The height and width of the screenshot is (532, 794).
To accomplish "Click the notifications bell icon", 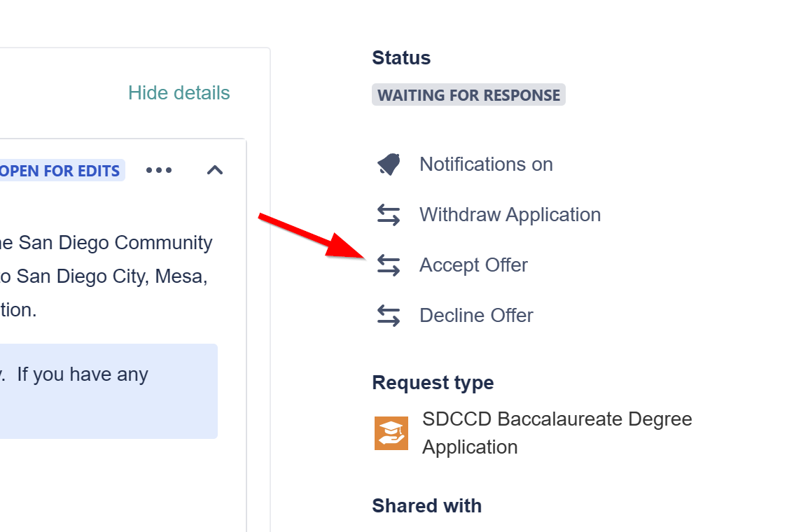I will tap(389, 164).
